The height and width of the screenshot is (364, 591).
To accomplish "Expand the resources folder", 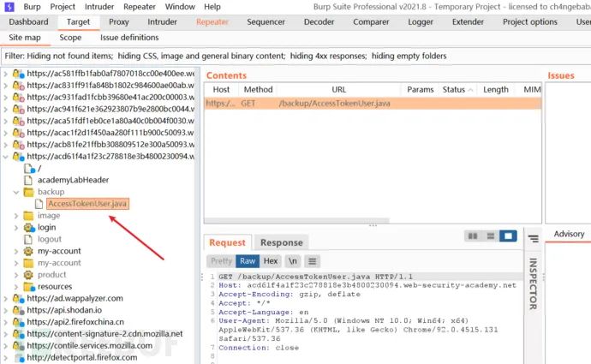I will tap(15, 287).
